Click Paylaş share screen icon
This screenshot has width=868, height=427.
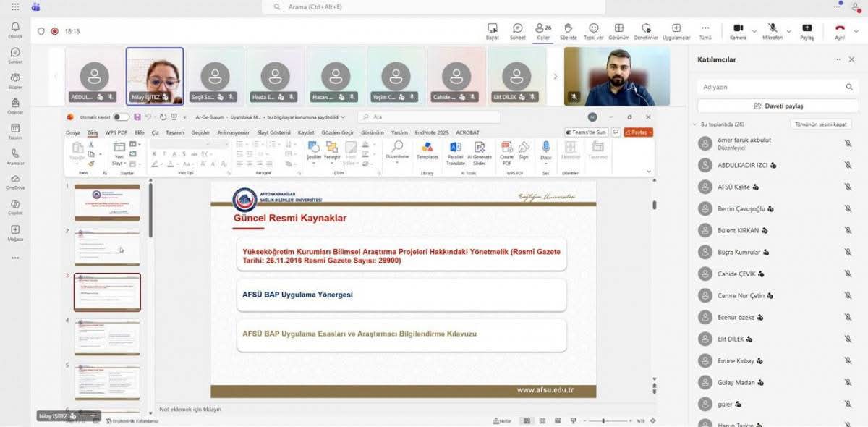[x=807, y=30]
